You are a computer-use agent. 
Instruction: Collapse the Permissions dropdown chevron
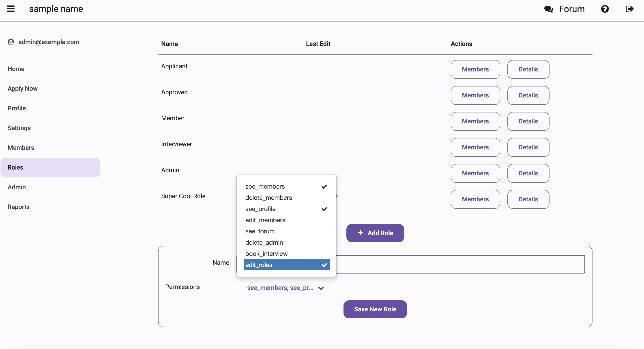(x=321, y=288)
